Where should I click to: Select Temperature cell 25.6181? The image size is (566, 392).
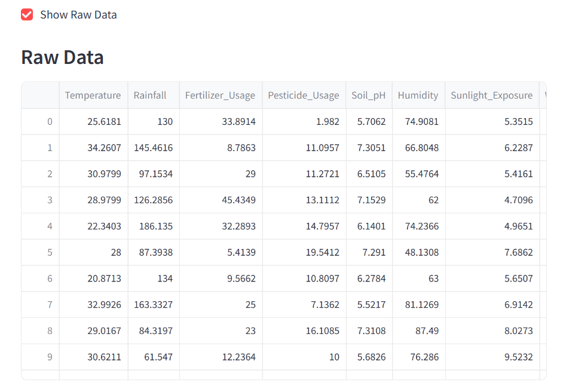coord(93,122)
